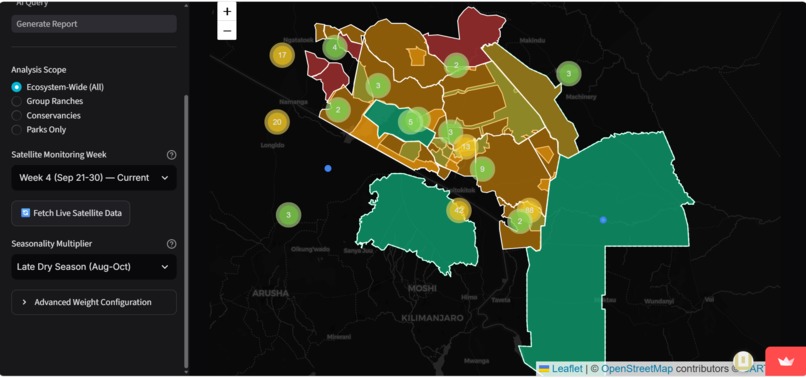Screen dimensions: 806x378
Task: Click the Satellite Monitoring Week label
Action: pyautogui.click(x=59, y=155)
